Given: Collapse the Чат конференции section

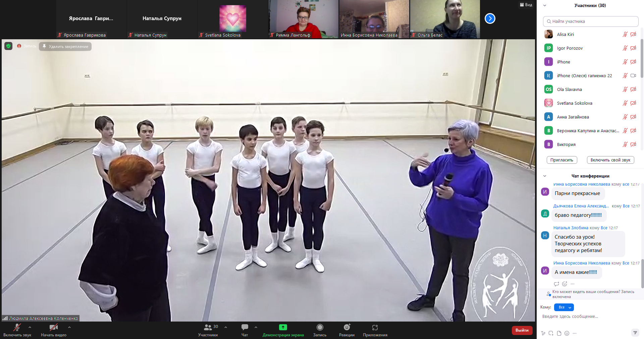Looking at the screenshot, I should [x=545, y=176].
